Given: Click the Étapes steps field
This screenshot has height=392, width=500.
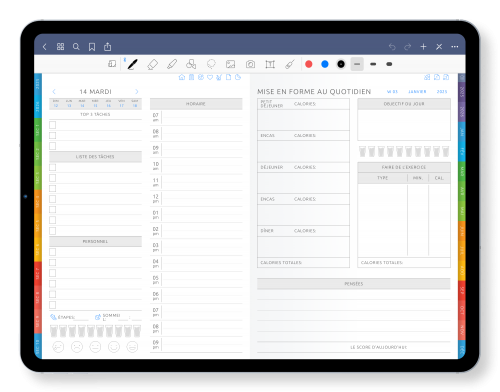Looking at the screenshot, I should 69,317.
